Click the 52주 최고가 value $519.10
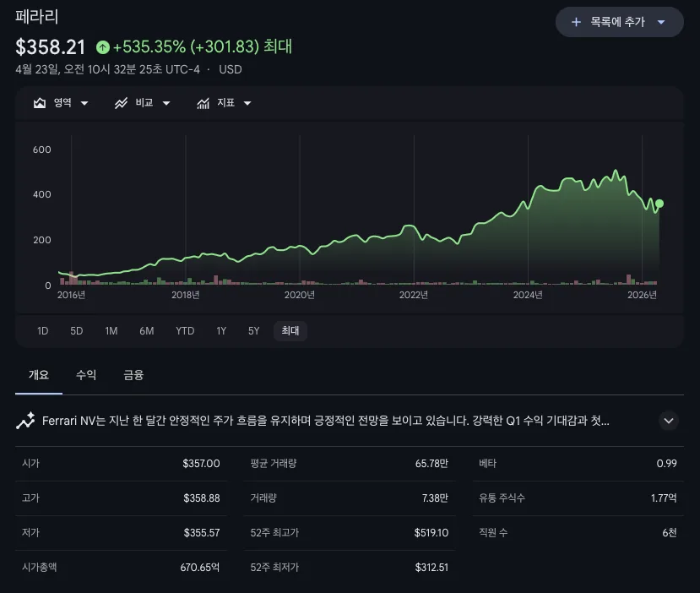The width and height of the screenshot is (700, 593). [x=431, y=533]
